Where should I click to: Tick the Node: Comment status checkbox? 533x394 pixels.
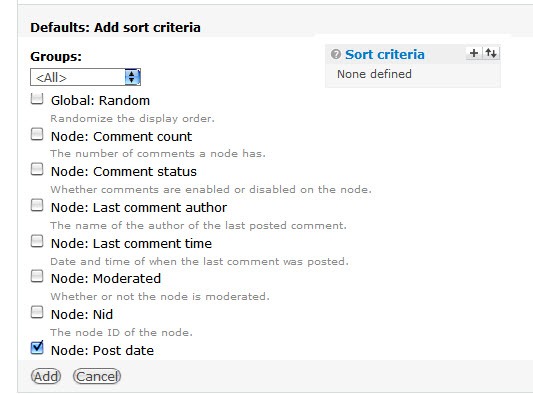(37, 169)
